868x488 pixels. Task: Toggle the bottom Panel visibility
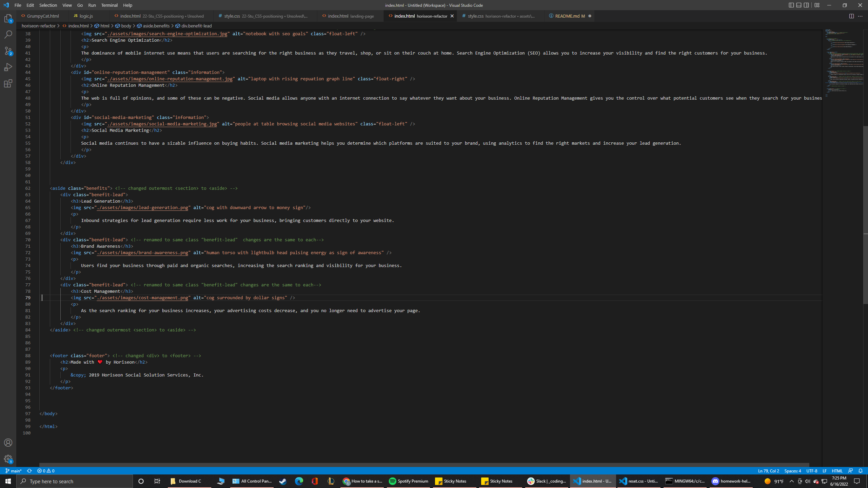pos(799,5)
